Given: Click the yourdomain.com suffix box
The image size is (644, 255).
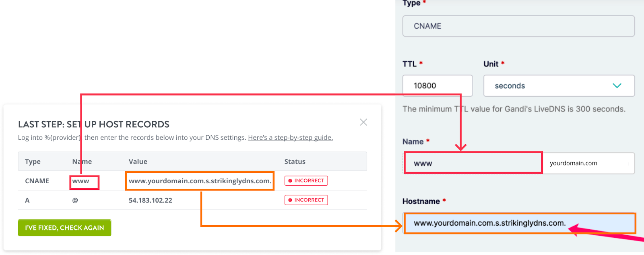Looking at the screenshot, I should [x=588, y=163].
